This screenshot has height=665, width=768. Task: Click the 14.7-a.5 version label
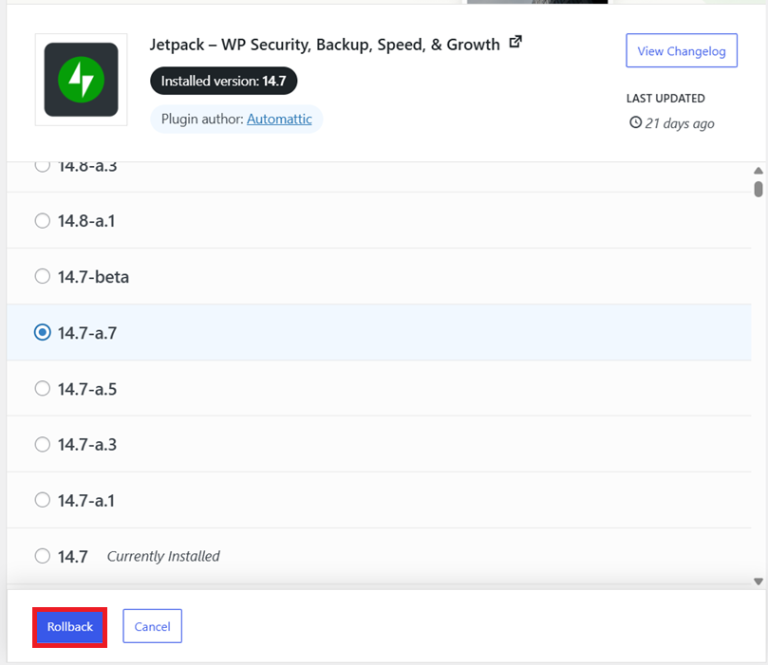click(87, 389)
